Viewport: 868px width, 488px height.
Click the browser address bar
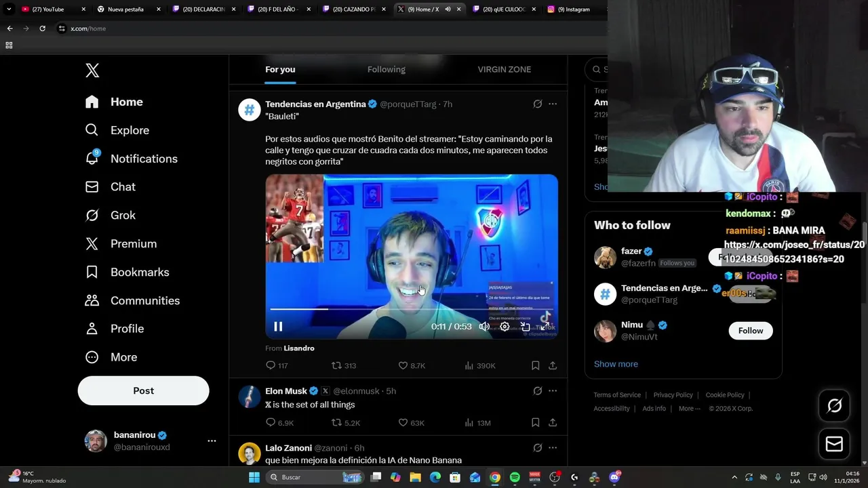(x=332, y=28)
